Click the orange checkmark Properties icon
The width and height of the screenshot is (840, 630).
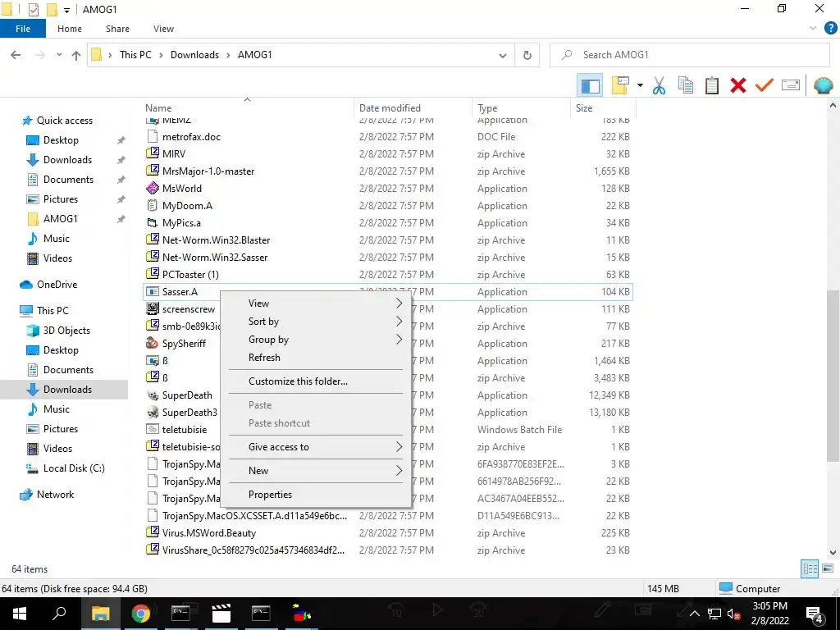point(765,85)
